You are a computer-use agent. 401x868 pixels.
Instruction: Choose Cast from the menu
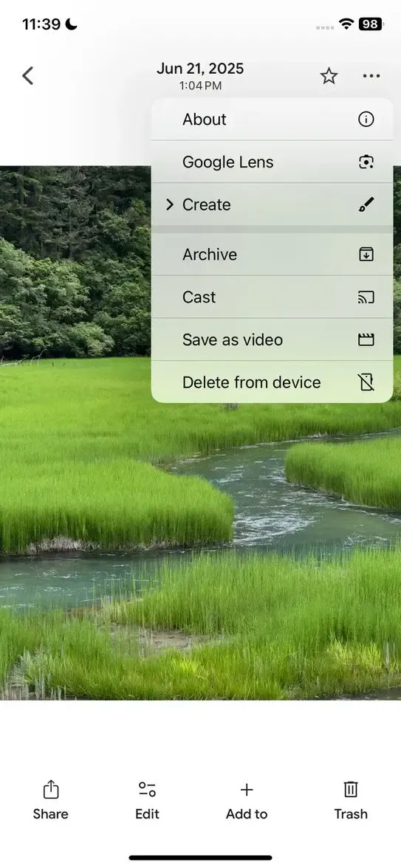(x=272, y=297)
